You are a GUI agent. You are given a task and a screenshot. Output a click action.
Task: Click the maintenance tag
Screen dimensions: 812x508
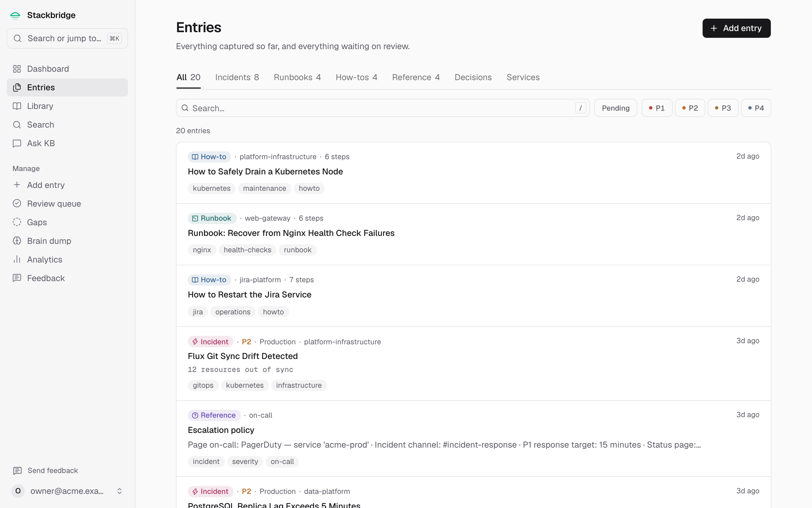click(265, 189)
